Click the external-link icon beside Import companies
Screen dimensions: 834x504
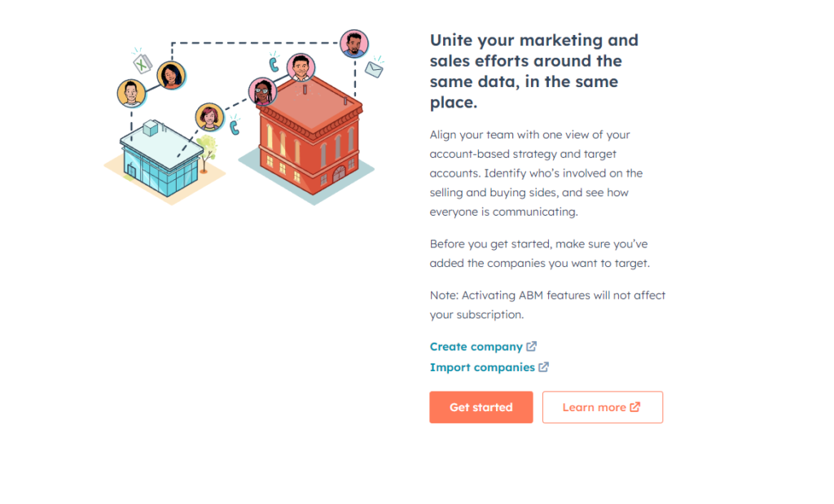click(544, 367)
